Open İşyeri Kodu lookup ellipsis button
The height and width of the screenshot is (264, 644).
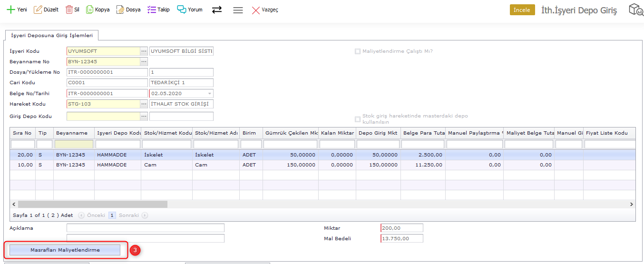tap(144, 51)
